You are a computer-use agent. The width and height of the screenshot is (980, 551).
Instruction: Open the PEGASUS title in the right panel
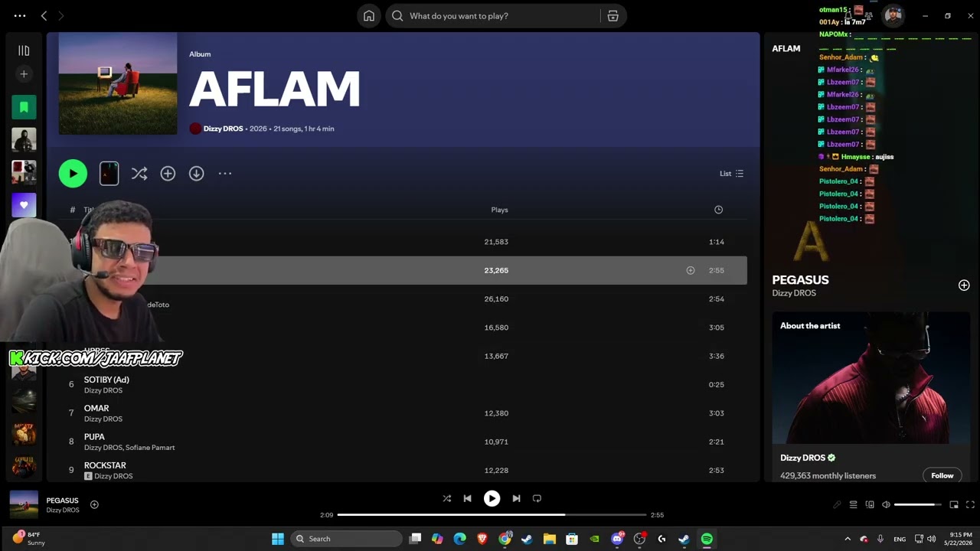click(800, 280)
